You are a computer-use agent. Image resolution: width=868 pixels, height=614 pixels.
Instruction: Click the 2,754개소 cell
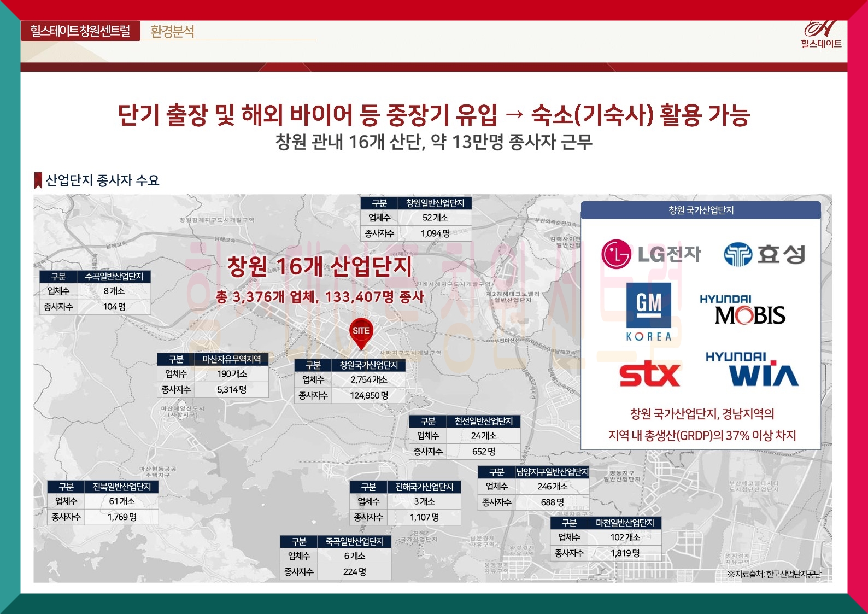(369, 380)
